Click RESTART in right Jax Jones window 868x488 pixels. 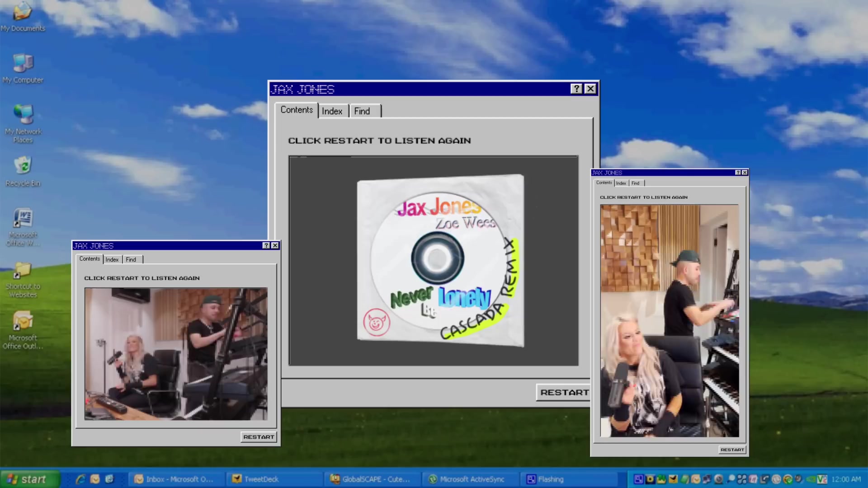[732, 450]
